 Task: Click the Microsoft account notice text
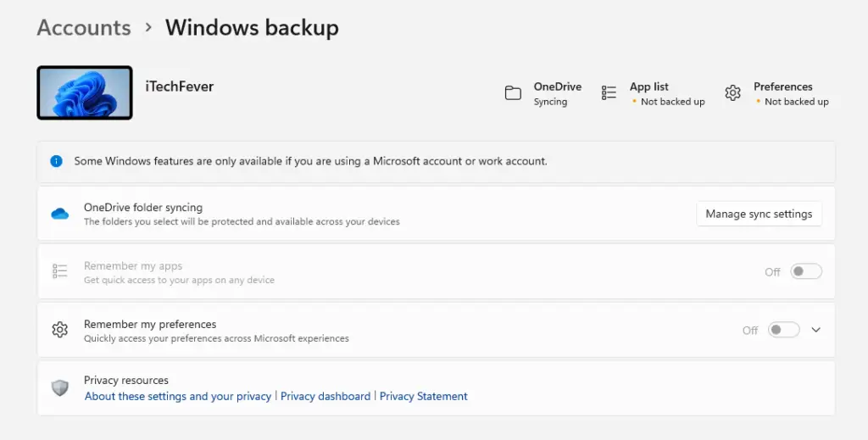tap(310, 161)
